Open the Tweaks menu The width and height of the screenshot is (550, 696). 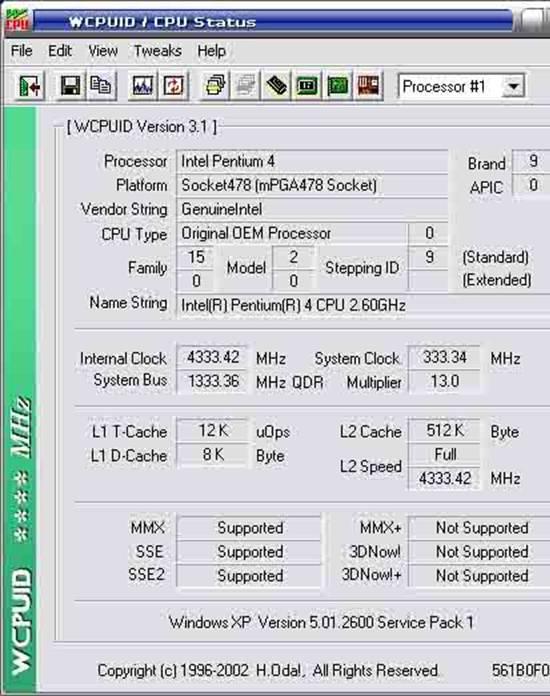pos(158,51)
